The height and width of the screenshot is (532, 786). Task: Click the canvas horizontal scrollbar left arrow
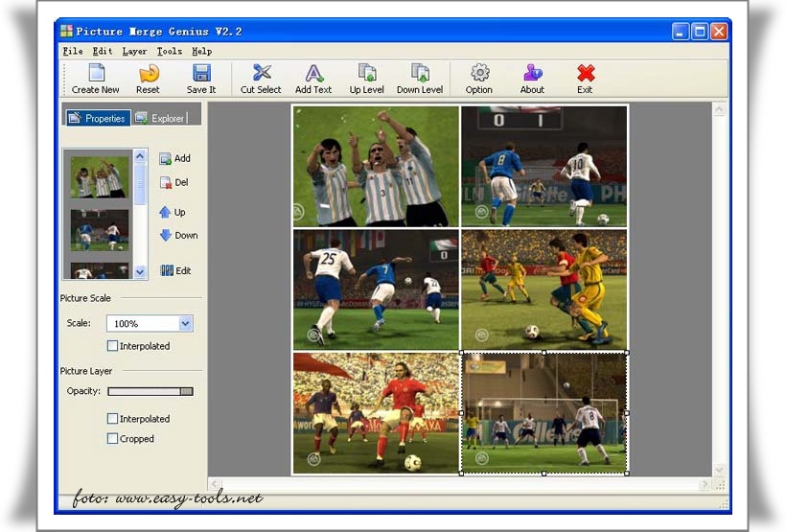[x=215, y=484]
